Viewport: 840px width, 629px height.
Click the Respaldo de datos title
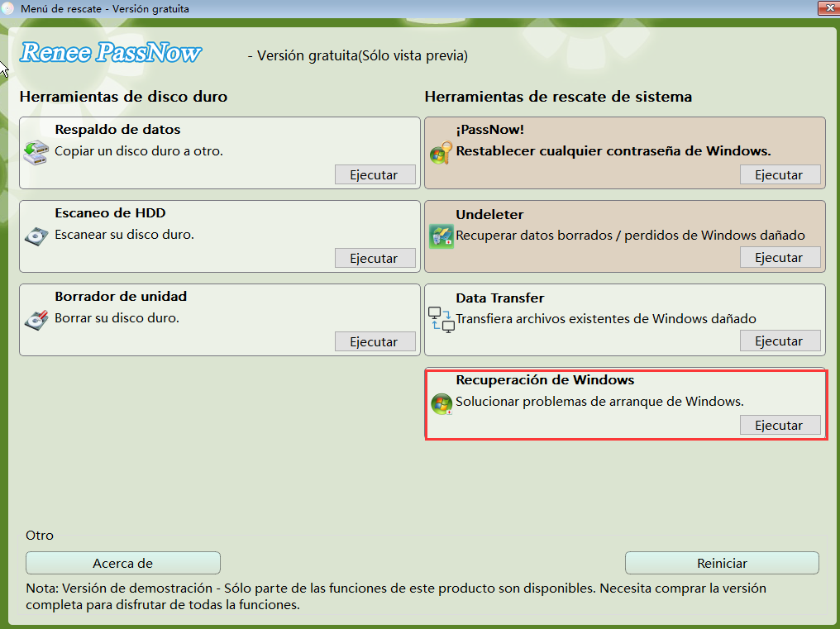(x=117, y=130)
